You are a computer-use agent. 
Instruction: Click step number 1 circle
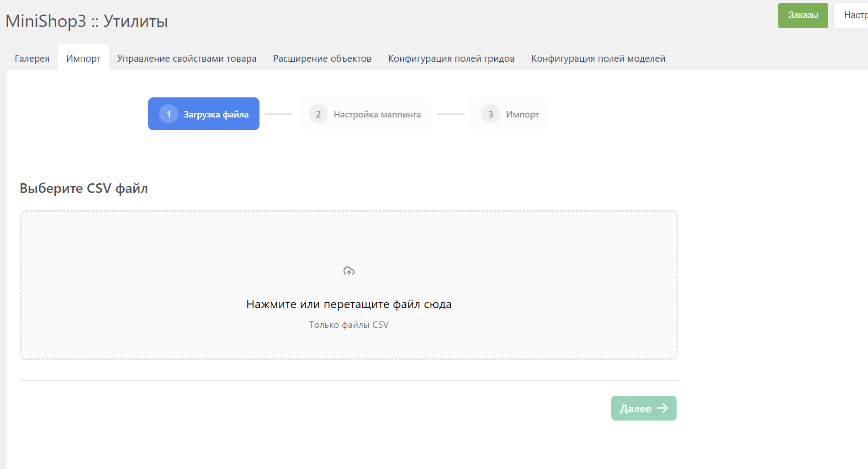click(x=169, y=114)
